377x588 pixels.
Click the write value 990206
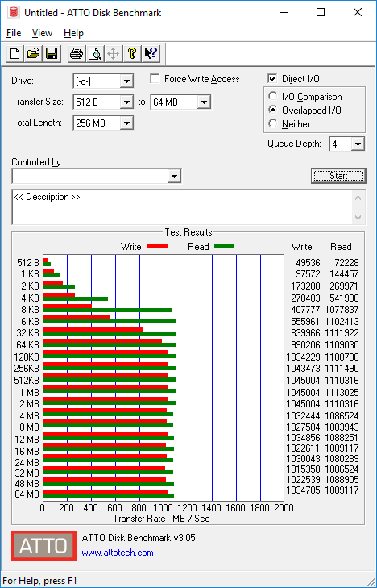pos(306,345)
